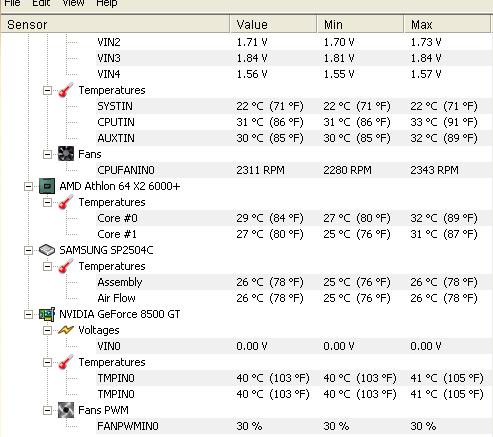Click the Fans icon above CPUFANIN0
This screenshot has width=493, height=437.
[x=66, y=154]
